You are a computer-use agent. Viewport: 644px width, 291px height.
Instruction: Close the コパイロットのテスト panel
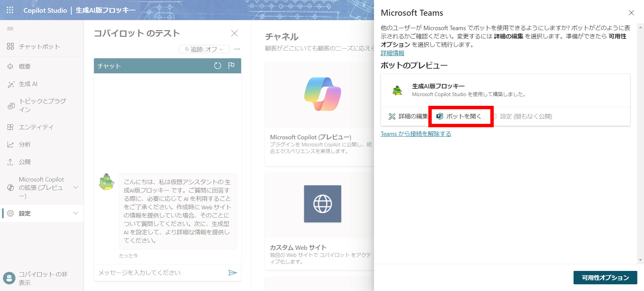pyautogui.click(x=234, y=33)
